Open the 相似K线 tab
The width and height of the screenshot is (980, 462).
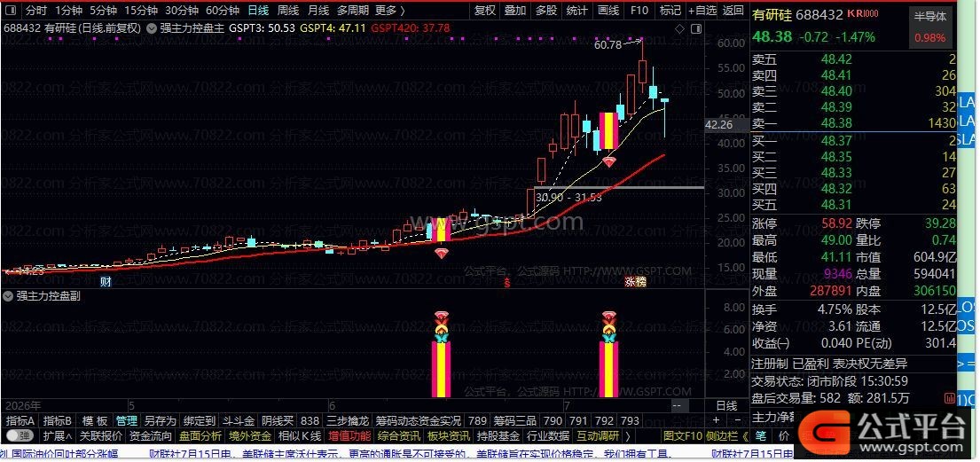click(300, 435)
